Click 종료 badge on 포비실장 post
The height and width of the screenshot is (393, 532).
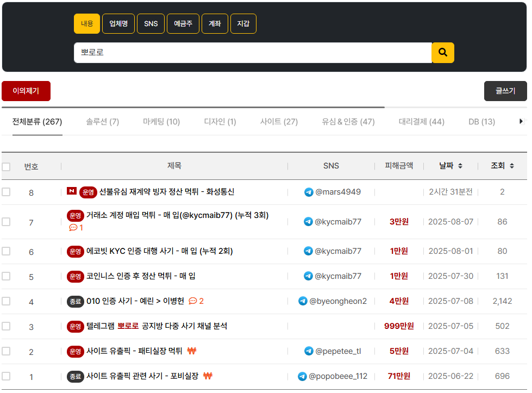tap(76, 376)
